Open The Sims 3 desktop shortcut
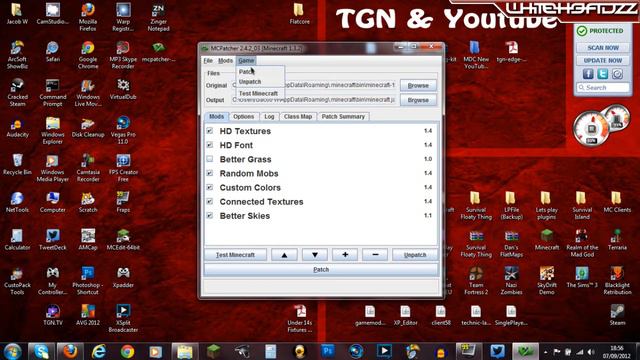This screenshot has width=640, height=360. tap(582, 278)
